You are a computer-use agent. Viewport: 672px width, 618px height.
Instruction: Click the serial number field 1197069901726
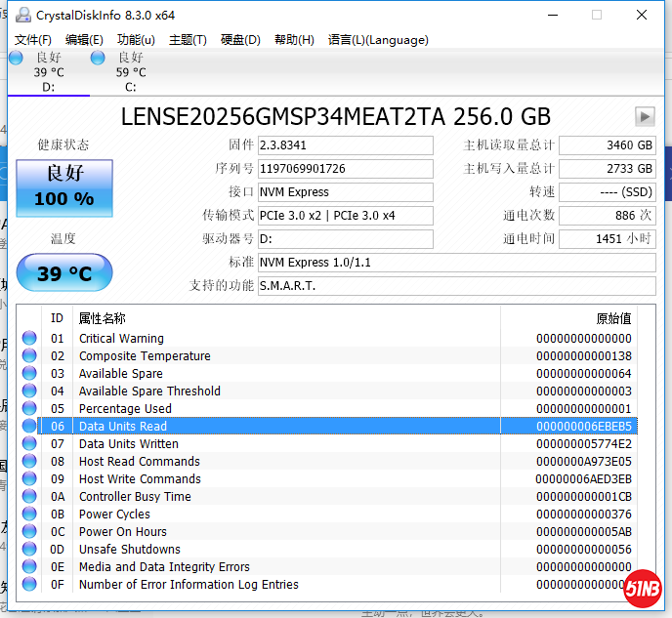click(x=345, y=169)
